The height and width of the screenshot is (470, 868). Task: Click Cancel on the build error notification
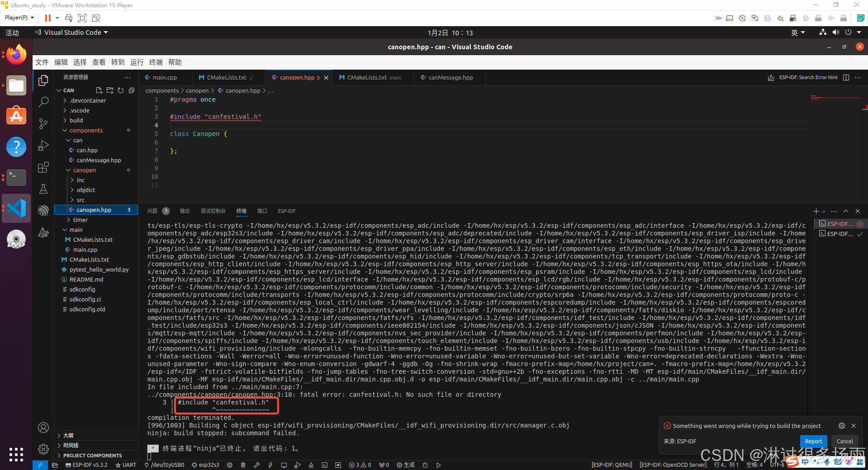point(844,442)
